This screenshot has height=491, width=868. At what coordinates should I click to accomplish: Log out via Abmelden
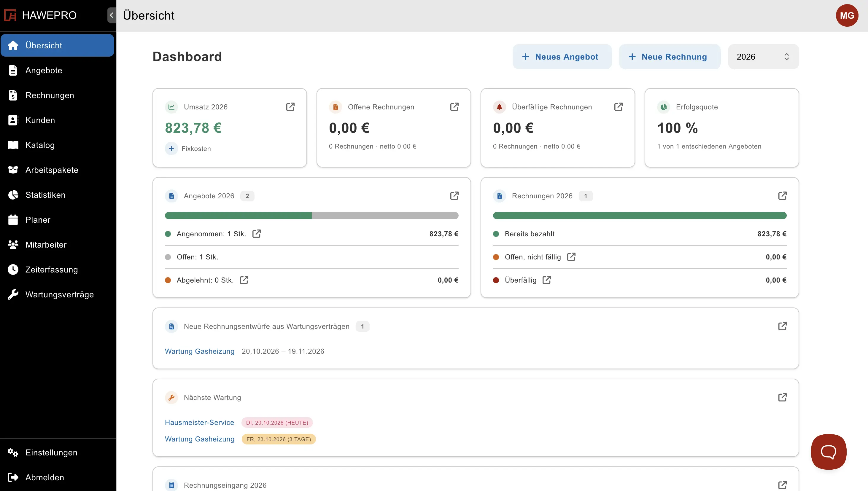(57, 478)
